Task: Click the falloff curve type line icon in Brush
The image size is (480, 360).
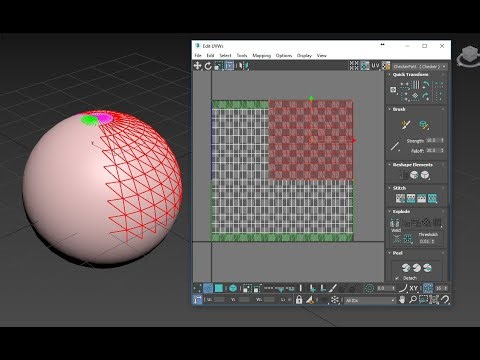Action: tap(395, 146)
